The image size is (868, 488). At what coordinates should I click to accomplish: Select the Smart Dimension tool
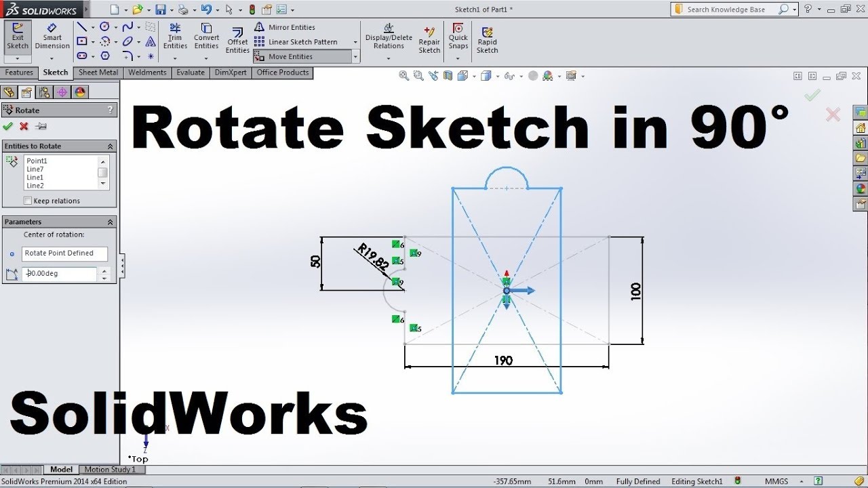click(x=52, y=37)
